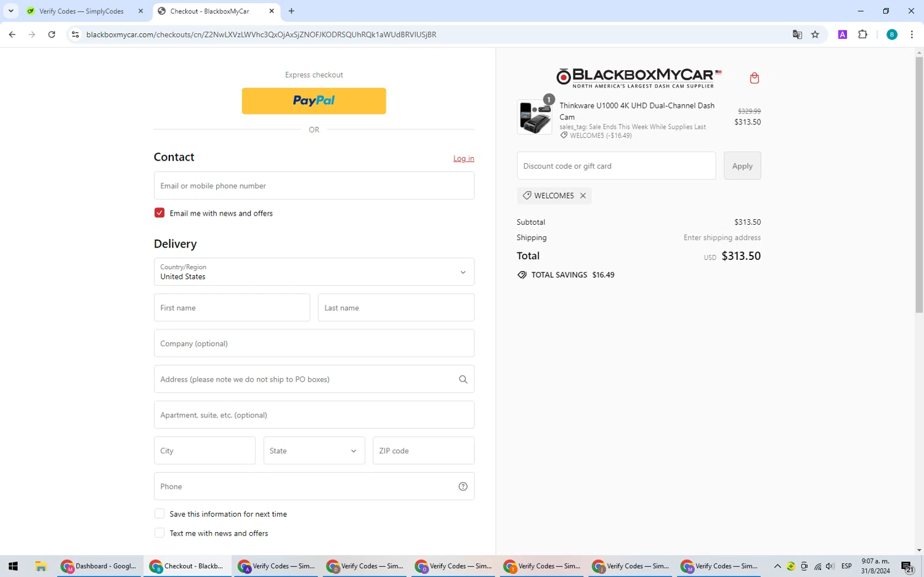924x577 pixels.
Task: Go forward with the forward arrow
Action: coord(32,34)
